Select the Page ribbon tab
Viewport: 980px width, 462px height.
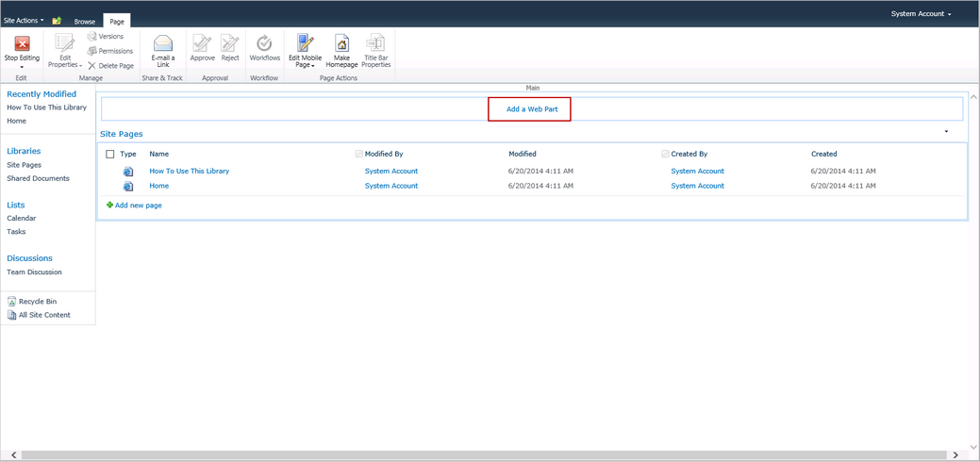click(117, 22)
